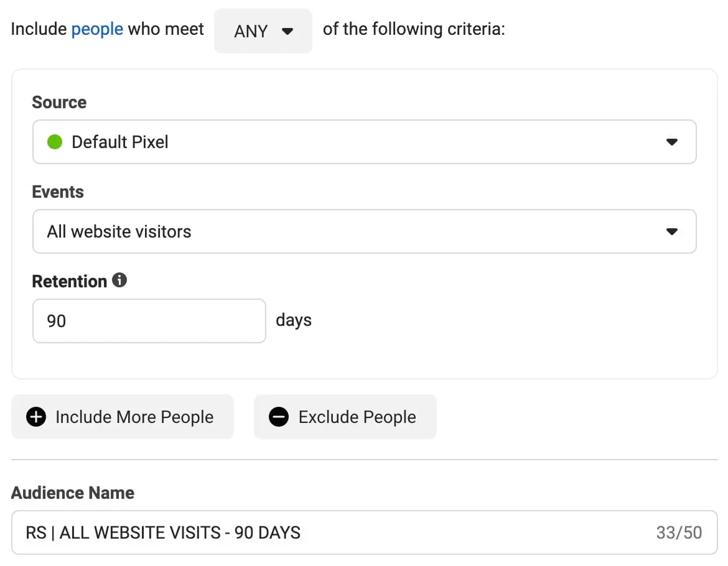This screenshot has width=728, height=566.
Task: Click the minus icon for excluding people
Action: pyautogui.click(x=279, y=417)
